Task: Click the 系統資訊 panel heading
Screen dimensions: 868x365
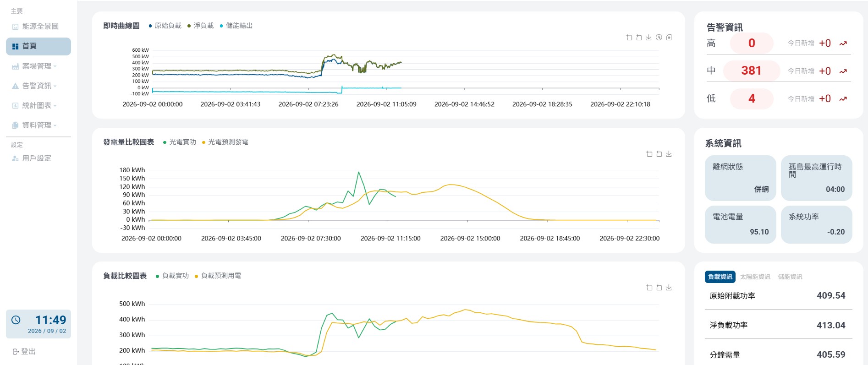Action: tap(723, 143)
